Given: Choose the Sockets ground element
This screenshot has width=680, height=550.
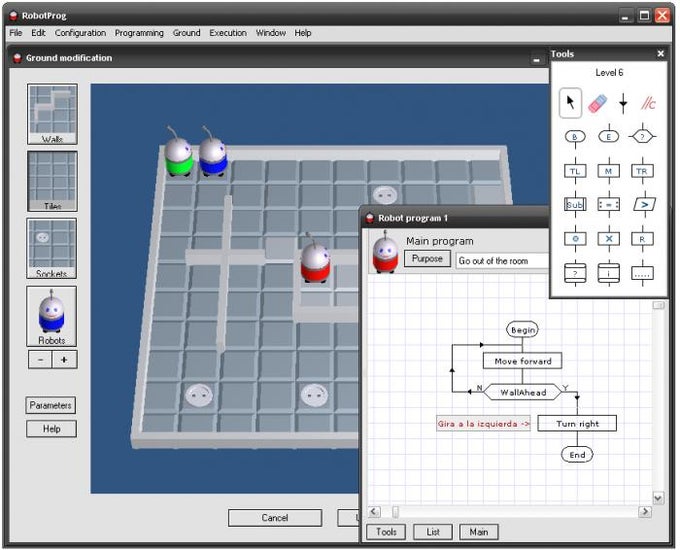Looking at the screenshot, I should 52,248.
